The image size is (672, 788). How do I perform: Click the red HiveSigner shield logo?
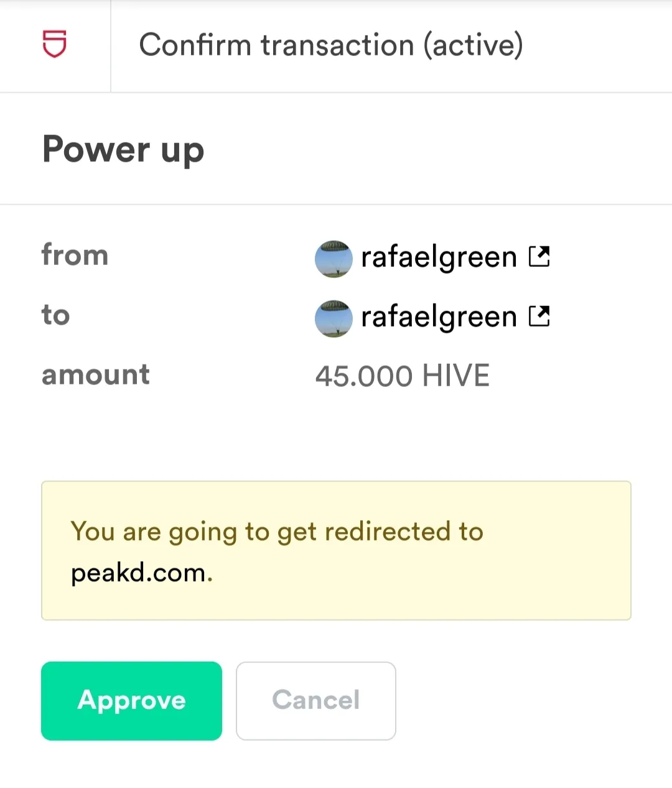coord(55,44)
